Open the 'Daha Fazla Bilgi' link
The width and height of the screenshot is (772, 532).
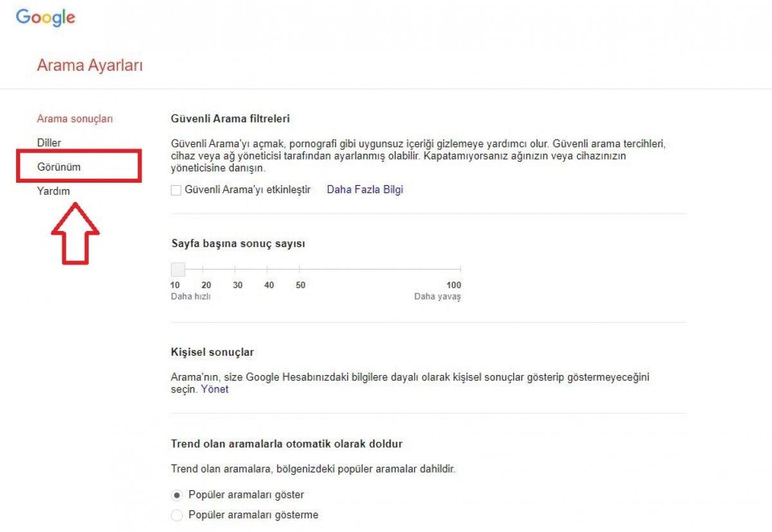tap(365, 189)
